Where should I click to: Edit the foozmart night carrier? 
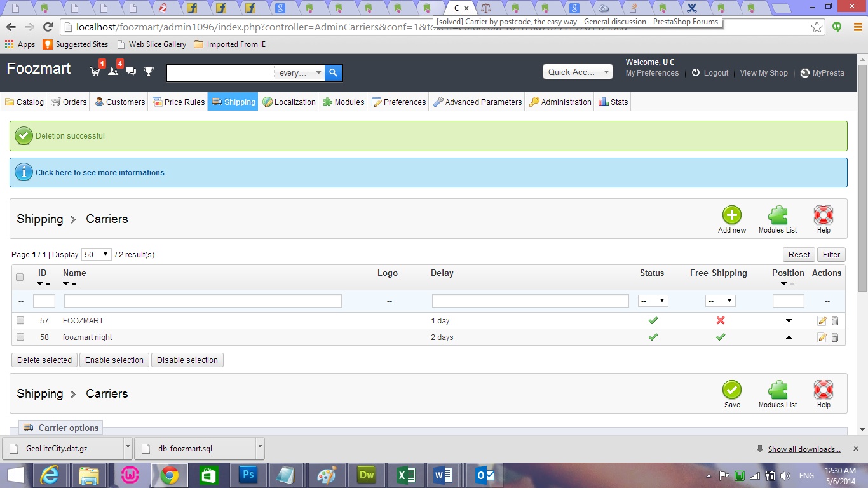click(x=822, y=337)
